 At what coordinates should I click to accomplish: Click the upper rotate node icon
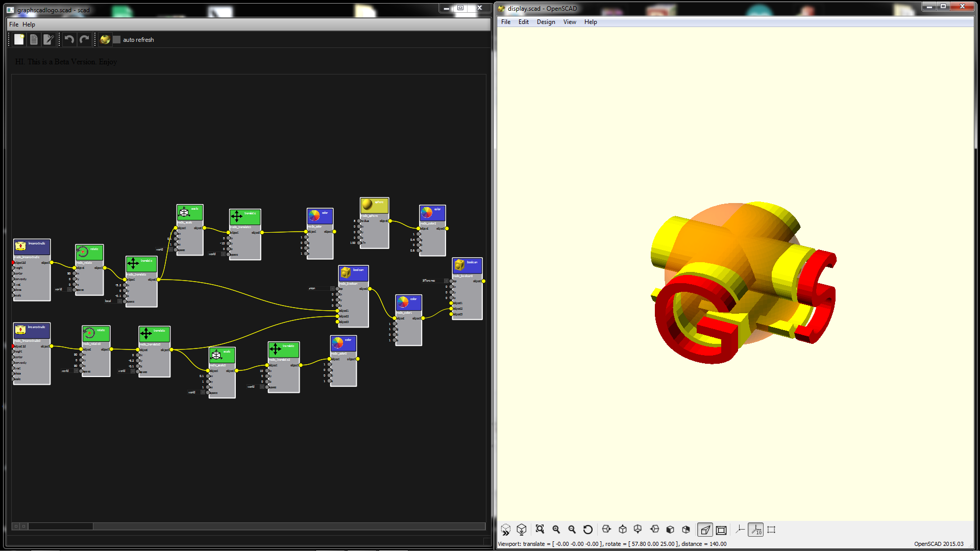coord(83,252)
